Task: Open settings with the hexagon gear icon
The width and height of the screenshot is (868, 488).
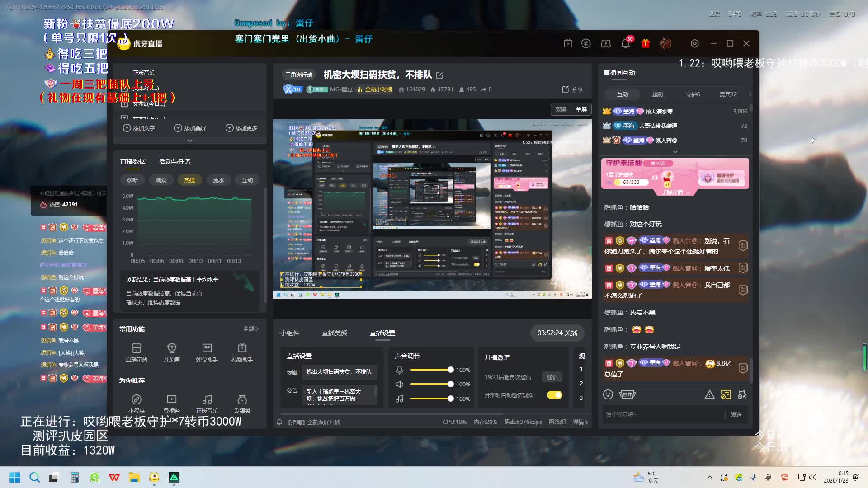Action: coord(694,43)
